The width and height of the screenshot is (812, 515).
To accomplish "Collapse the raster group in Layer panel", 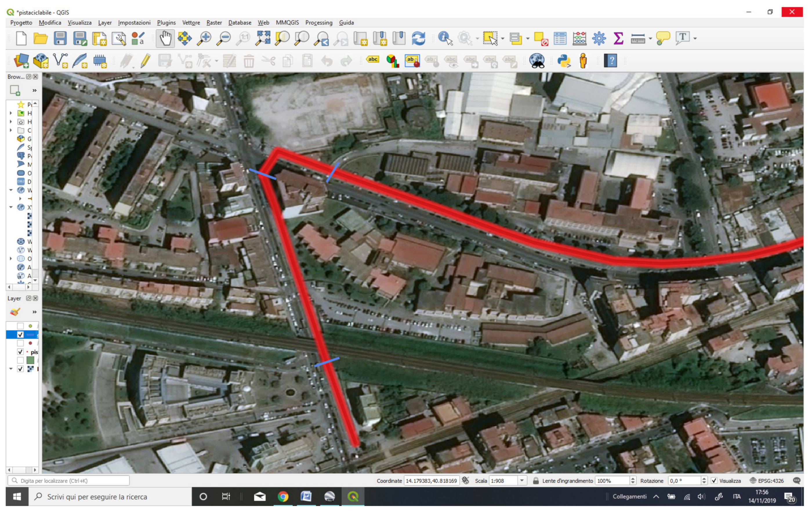I will [x=11, y=369].
